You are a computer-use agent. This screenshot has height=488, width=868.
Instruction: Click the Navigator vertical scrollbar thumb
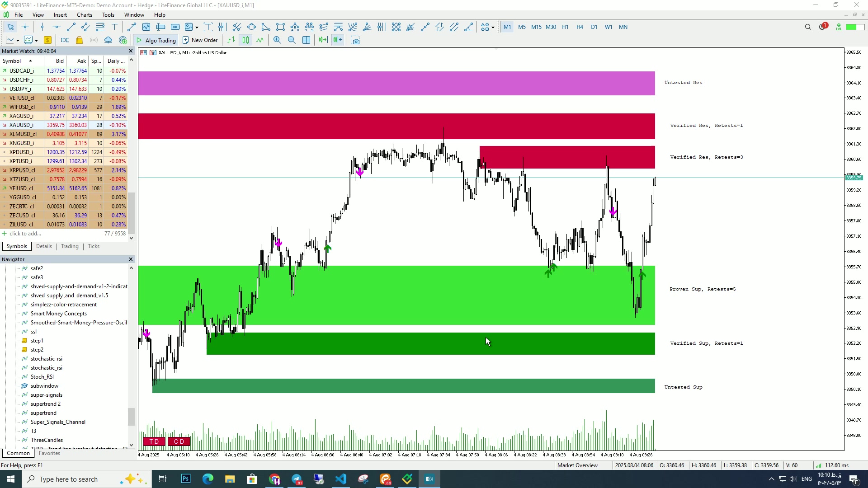pyautogui.click(x=131, y=417)
